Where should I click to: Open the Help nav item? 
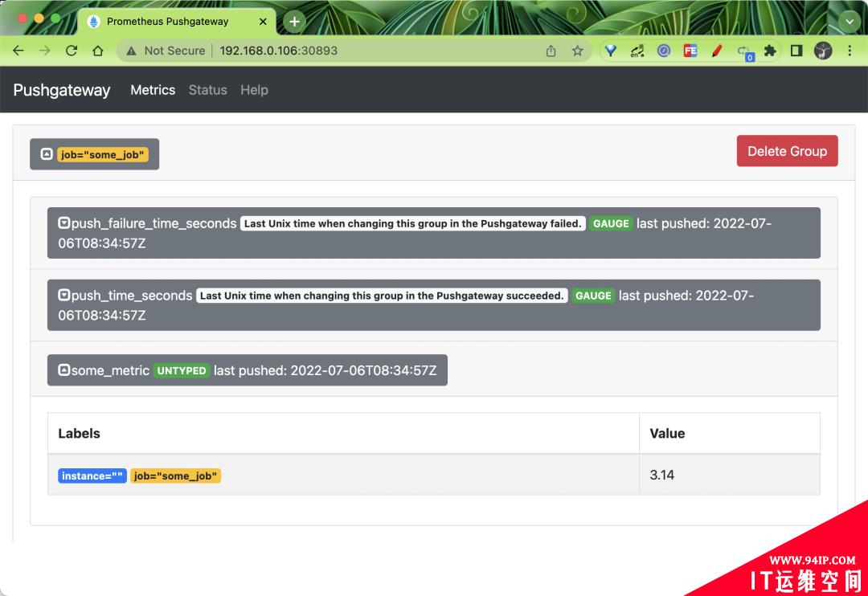coord(254,90)
